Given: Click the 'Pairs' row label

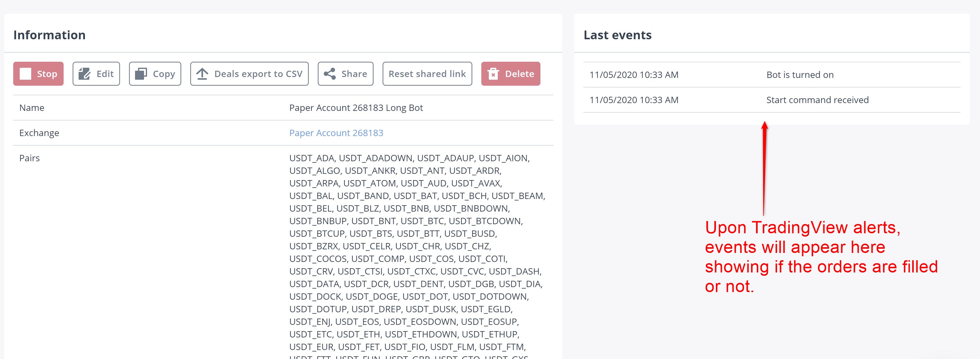Looking at the screenshot, I should pyautogui.click(x=30, y=158).
